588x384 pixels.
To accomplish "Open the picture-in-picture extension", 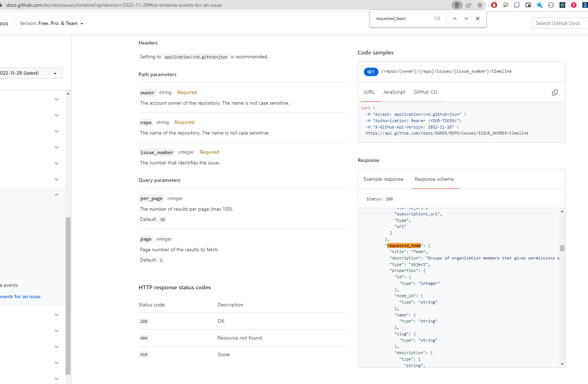I will click(528, 5).
